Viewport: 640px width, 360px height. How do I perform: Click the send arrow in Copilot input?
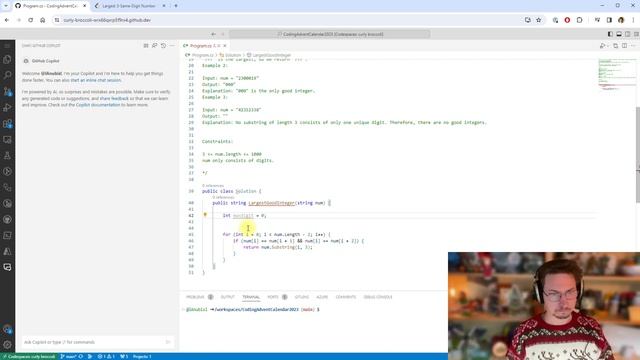(168, 342)
